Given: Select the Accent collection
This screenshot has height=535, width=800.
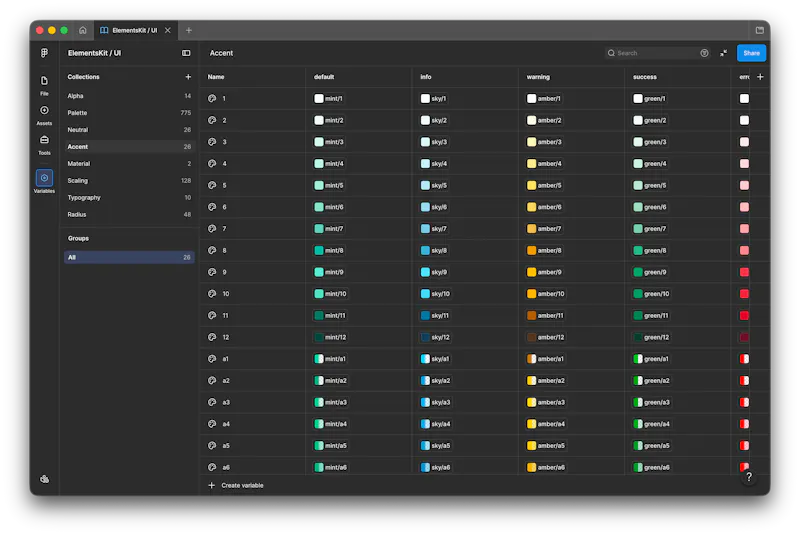Looking at the screenshot, I should [x=129, y=147].
